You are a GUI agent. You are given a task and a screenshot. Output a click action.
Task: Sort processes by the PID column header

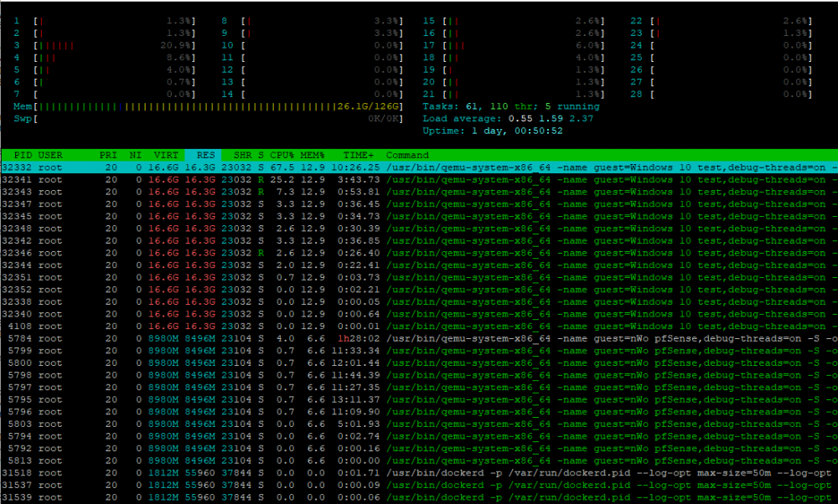click(23, 156)
